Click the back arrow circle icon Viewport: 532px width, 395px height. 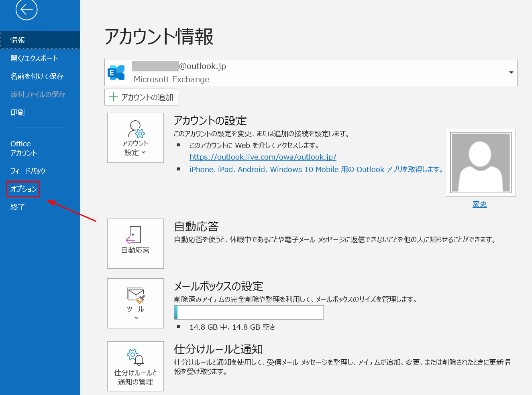pos(26,9)
